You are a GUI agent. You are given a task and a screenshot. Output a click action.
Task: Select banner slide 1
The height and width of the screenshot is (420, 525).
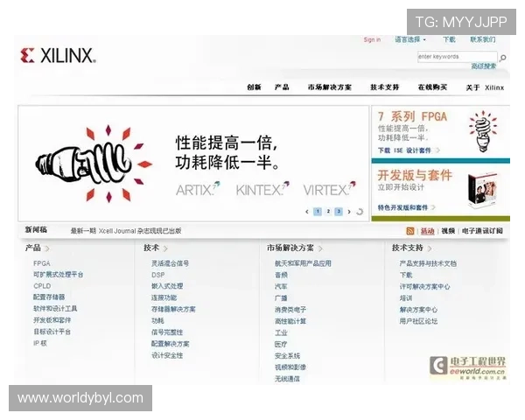coord(318,212)
